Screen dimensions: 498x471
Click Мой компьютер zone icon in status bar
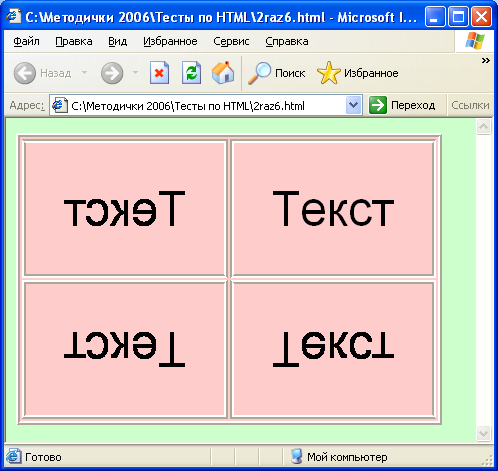point(296,456)
